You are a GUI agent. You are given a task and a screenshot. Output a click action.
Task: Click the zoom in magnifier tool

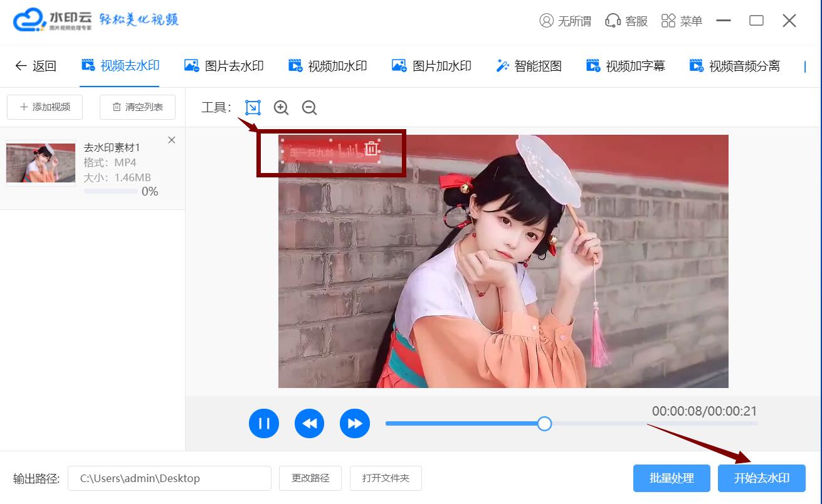[x=280, y=107]
